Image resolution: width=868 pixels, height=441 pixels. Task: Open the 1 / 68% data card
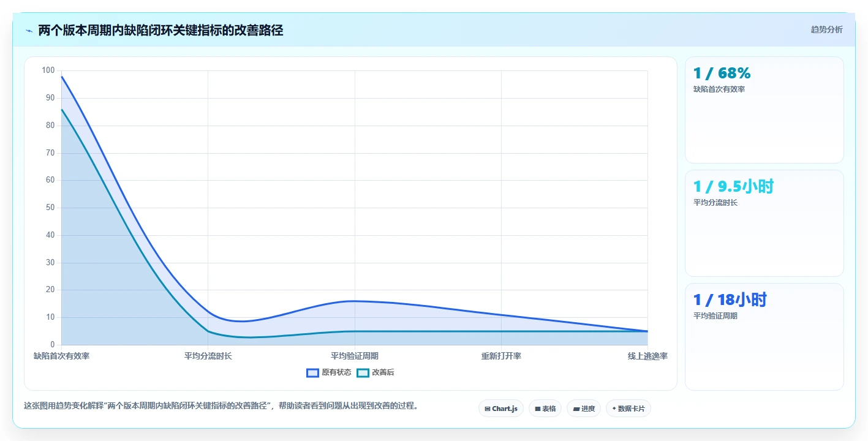(x=764, y=110)
